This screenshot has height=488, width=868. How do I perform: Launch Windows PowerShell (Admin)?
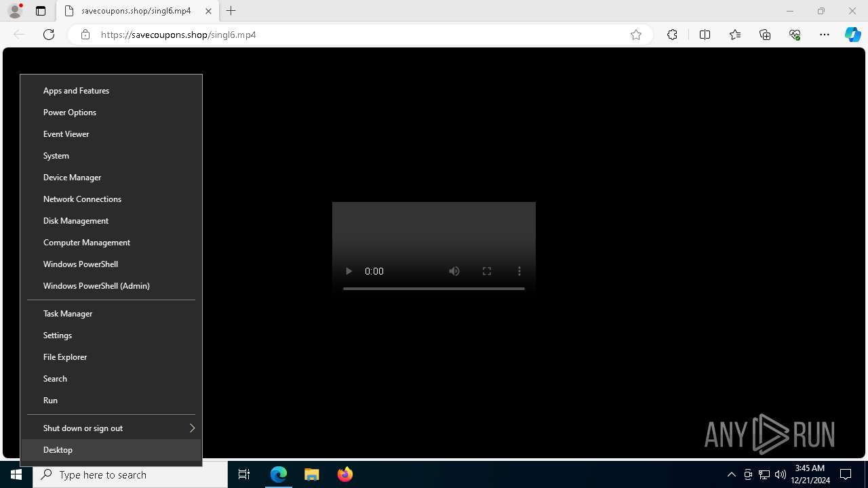click(x=111, y=286)
